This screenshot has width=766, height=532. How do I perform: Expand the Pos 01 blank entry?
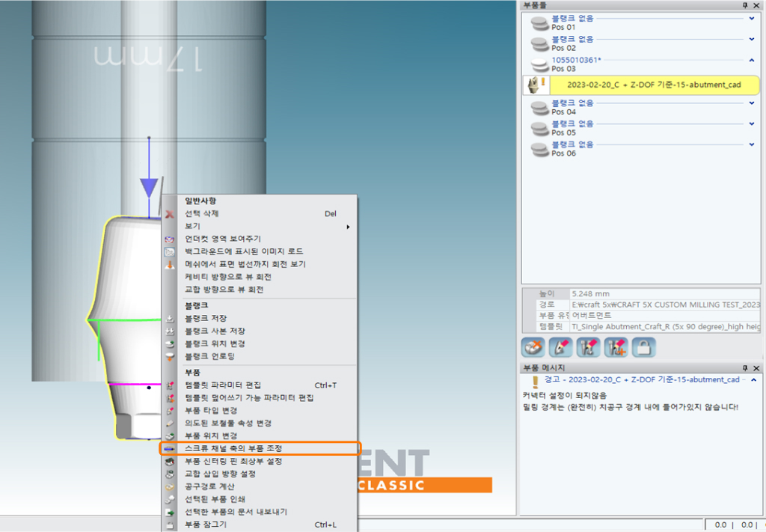752,19
